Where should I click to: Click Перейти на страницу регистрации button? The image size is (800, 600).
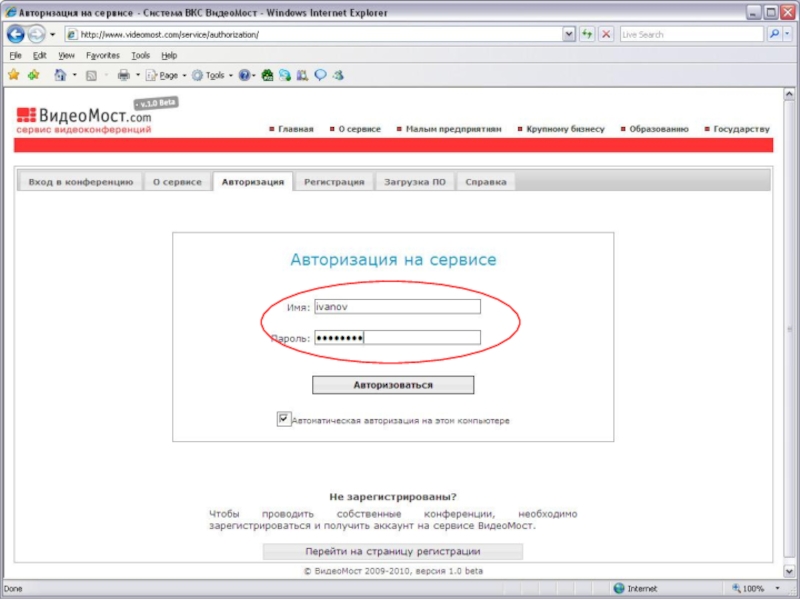pyautogui.click(x=393, y=552)
